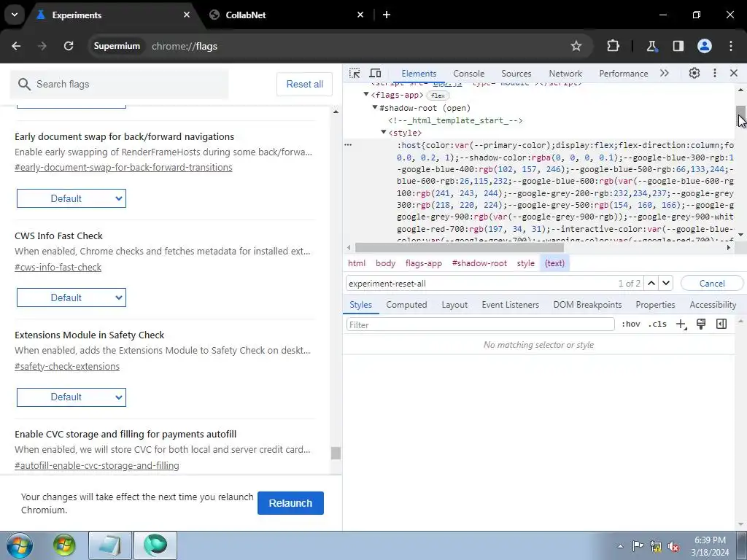Viewport: 747px width, 560px height.
Task: Open Default dropdown for CWS Info Fast Check
Action: [71, 297]
